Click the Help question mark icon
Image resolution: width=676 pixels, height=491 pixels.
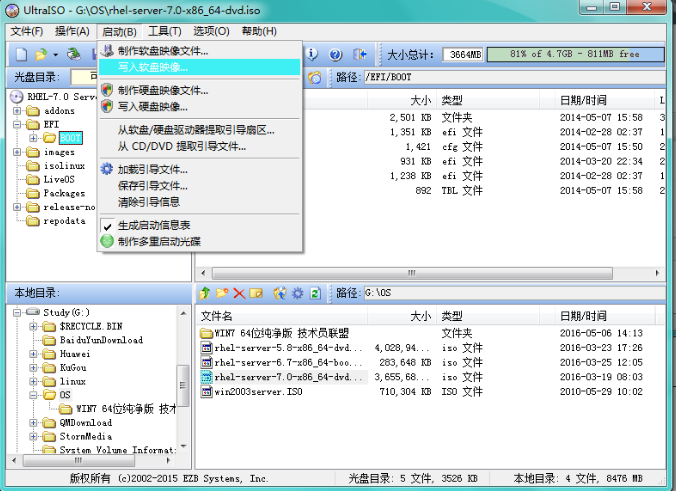(335, 54)
